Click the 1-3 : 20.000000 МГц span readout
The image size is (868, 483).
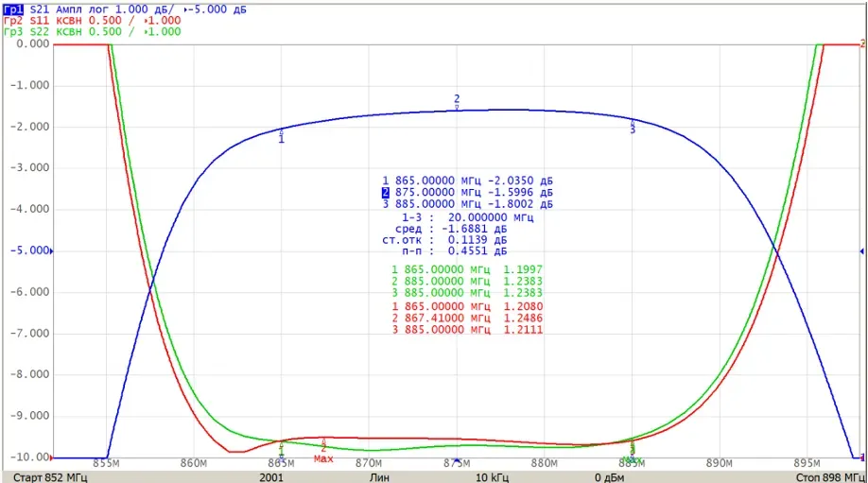click(x=467, y=217)
